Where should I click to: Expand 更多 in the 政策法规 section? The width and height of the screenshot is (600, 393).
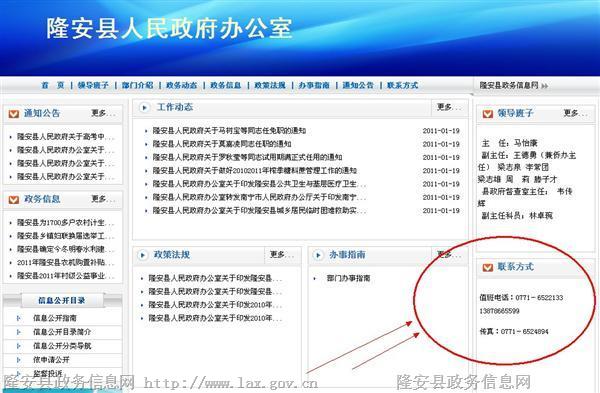click(282, 254)
